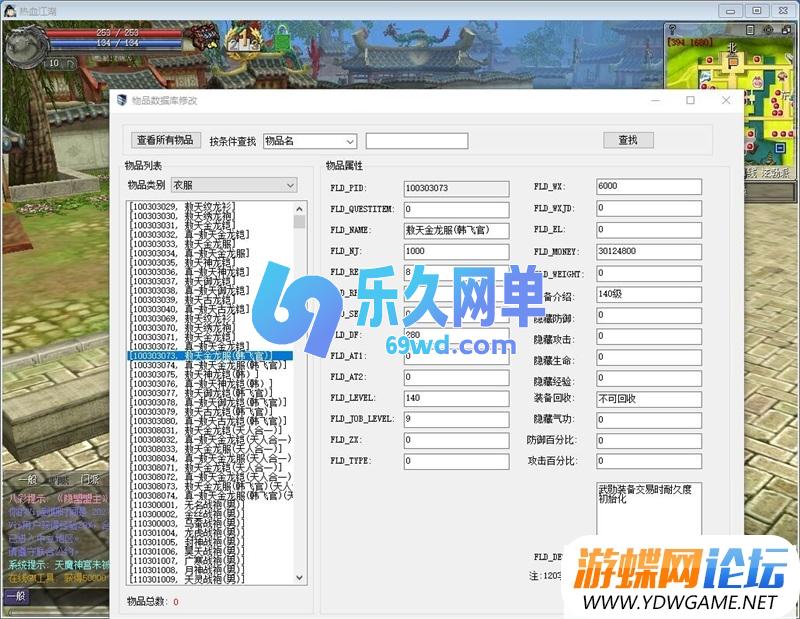The height and width of the screenshot is (619, 800).
Task: Click the 防御百分比 input field
Action: [648, 441]
